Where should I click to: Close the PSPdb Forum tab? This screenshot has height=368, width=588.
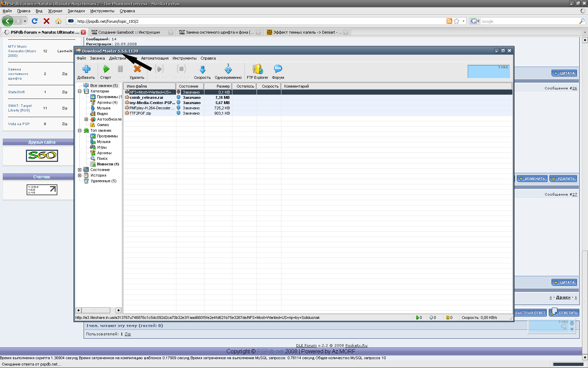point(83,32)
